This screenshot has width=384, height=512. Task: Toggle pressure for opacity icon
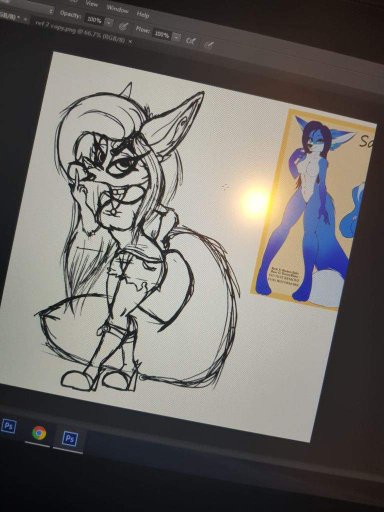pyautogui.click(x=124, y=26)
